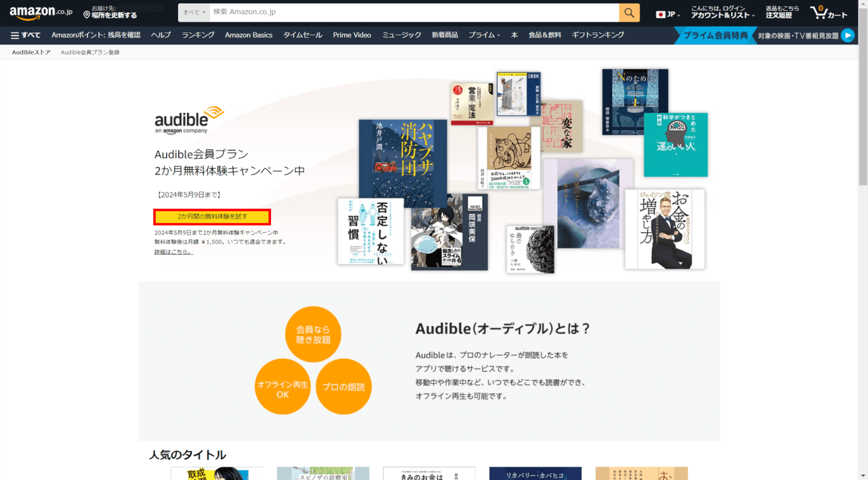Screen dimensions: 868x480
Task: Click きみのお金は title cover
Action: click(429, 473)
